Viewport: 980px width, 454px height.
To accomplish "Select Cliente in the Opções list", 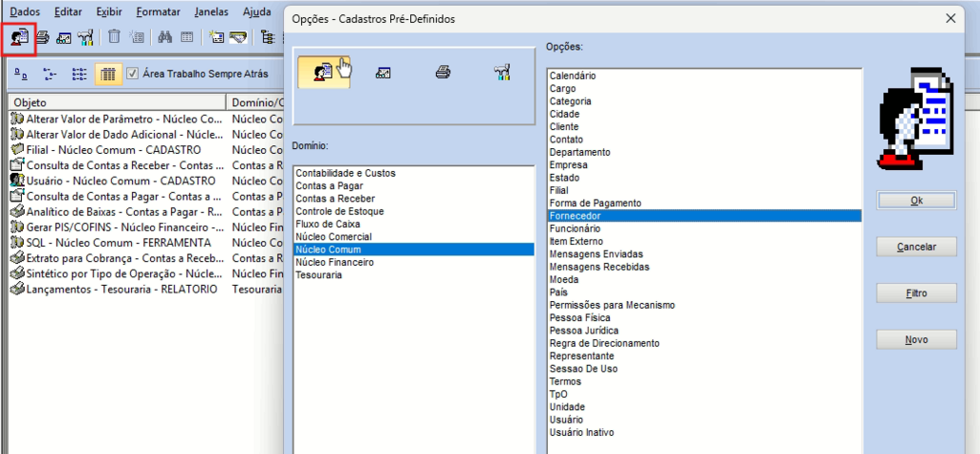I will click(x=705, y=127).
